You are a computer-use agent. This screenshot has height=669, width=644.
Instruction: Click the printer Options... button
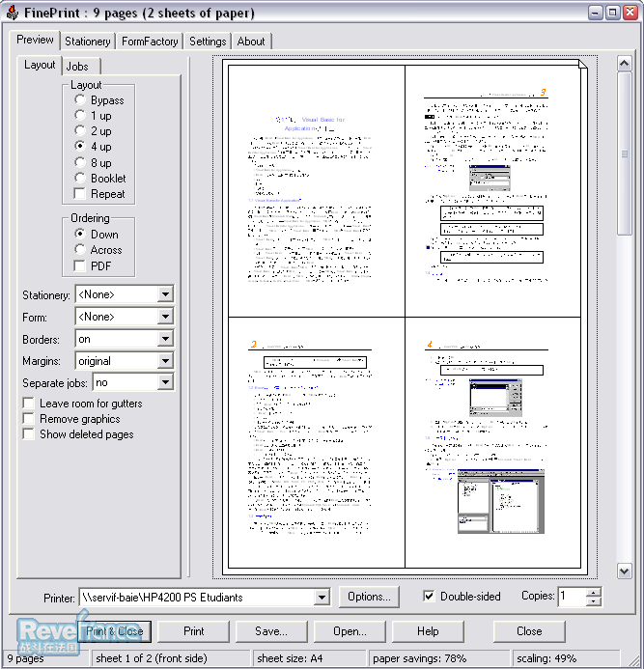(368, 597)
